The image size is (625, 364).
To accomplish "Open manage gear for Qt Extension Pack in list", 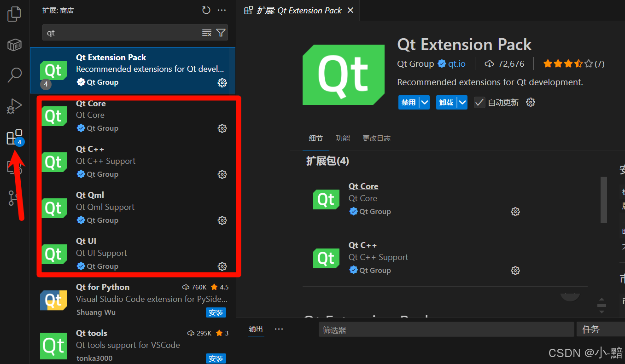I will [x=222, y=82].
